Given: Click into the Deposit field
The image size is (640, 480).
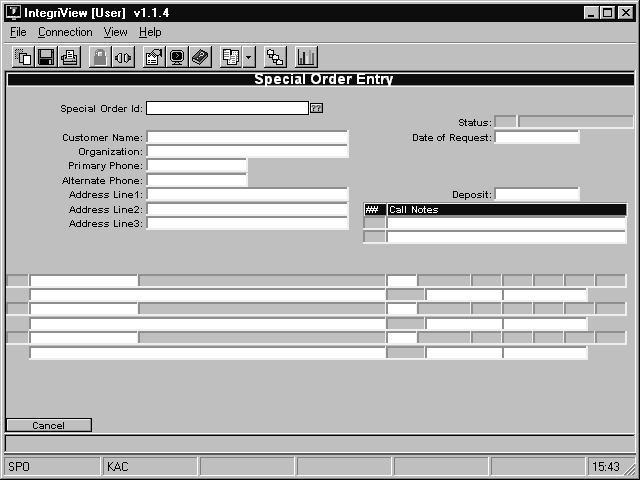Looking at the screenshot, I should [536, 194].
